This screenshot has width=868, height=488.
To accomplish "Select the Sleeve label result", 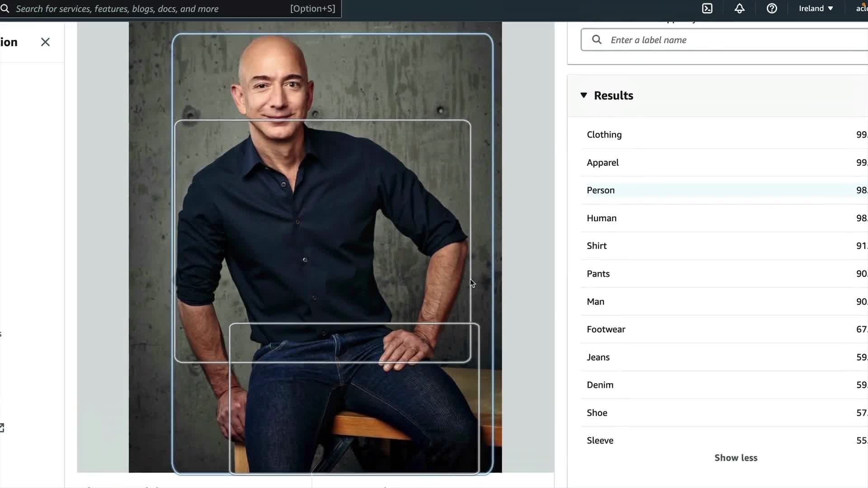I will (x=600, y=441).
